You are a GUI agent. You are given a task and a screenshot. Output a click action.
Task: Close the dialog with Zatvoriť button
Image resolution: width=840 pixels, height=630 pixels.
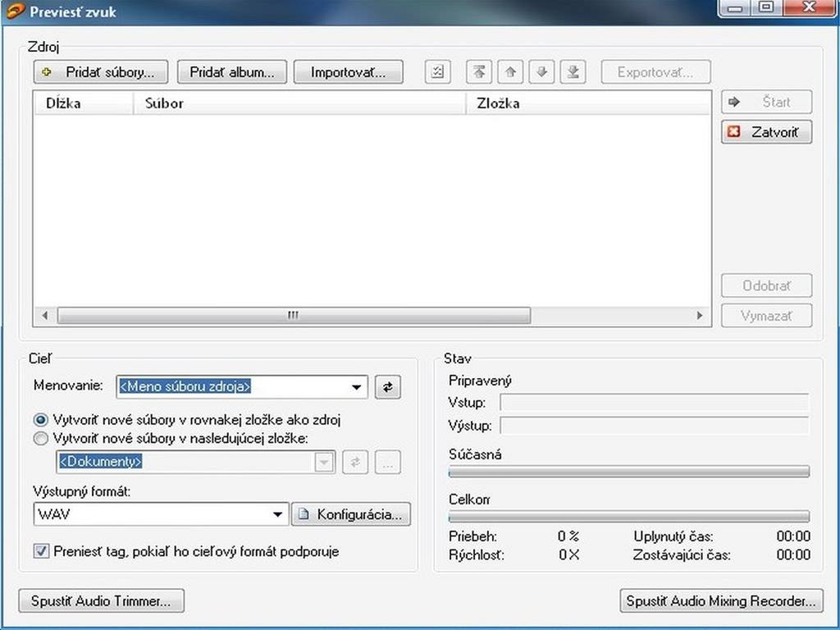(767, 132)
